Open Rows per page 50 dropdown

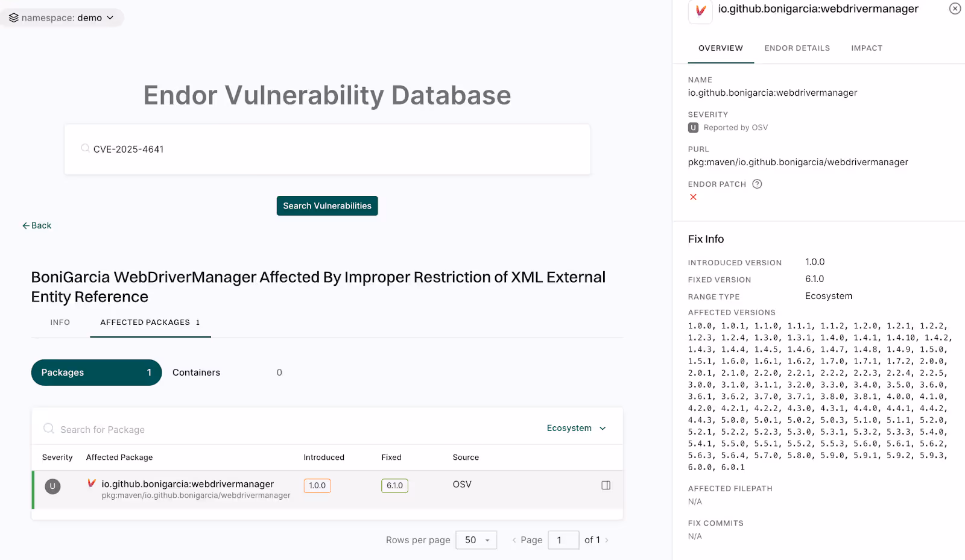(x=476, y=540)
